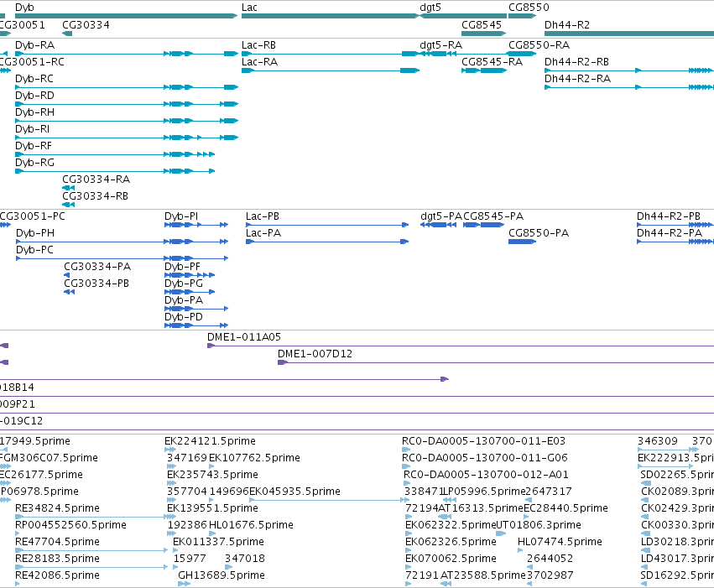This screenshot has height=588, width=714.
Task: Click the RC0-DA0005-130700-012-A01 EST label
Action: 486,475
